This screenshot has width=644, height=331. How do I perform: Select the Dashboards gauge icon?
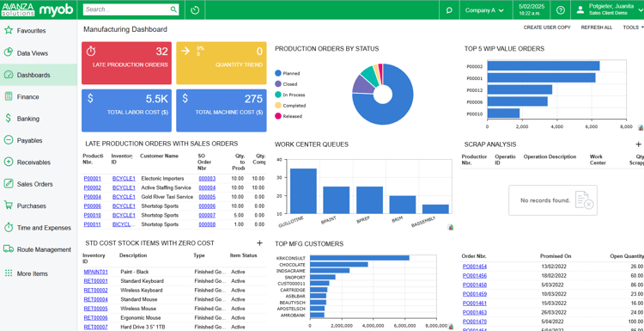(8, 75)
